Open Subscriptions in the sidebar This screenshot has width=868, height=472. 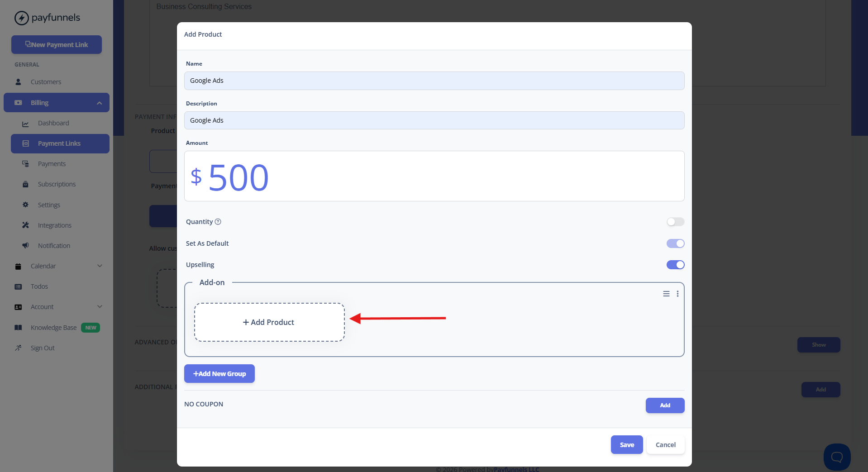pyautogui.click(x=60, y=184)
